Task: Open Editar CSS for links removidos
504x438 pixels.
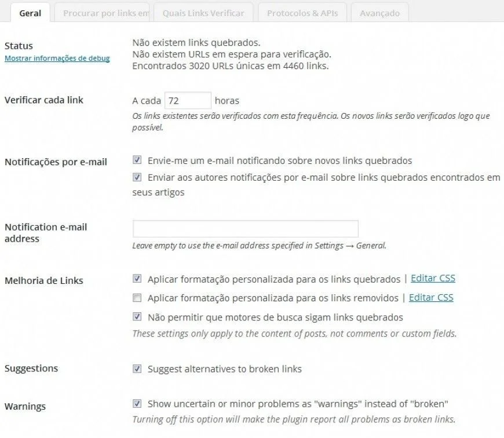Action: 431,298
